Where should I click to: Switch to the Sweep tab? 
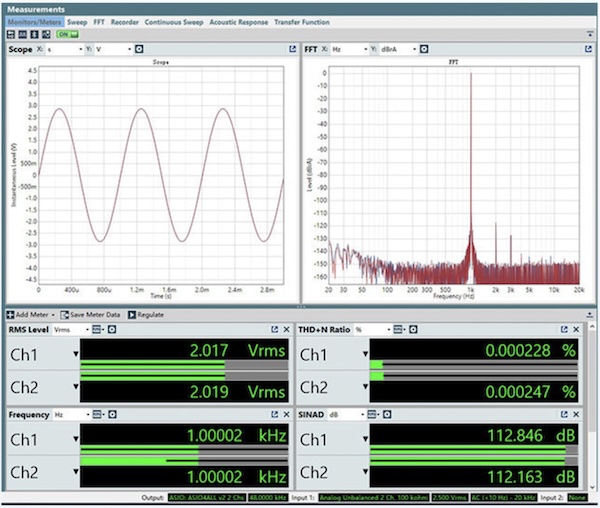[x=77, y=22]
